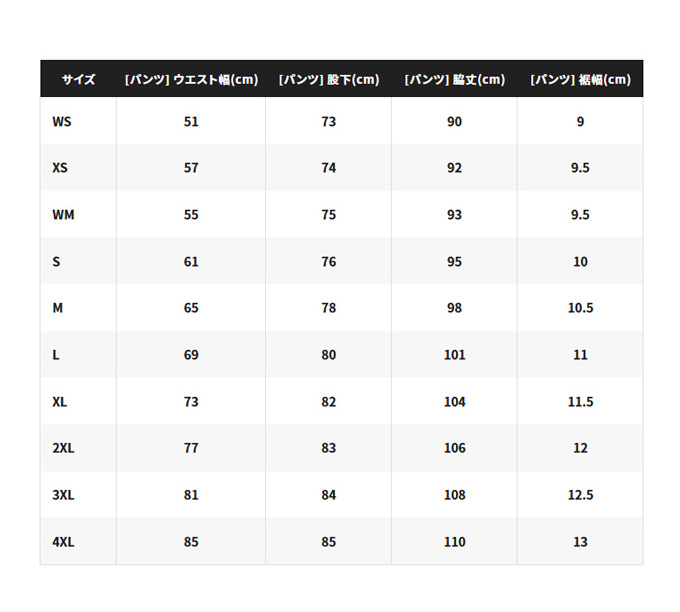Click the ウエスト幅(cm) column header

(x=191, y=79)
